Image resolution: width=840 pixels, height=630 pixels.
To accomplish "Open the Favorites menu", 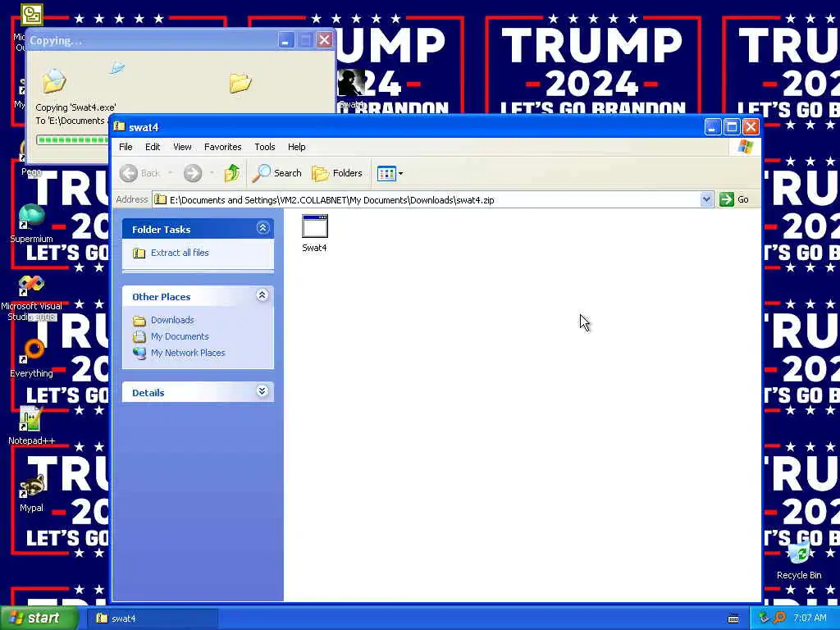I will coord(223,147).
